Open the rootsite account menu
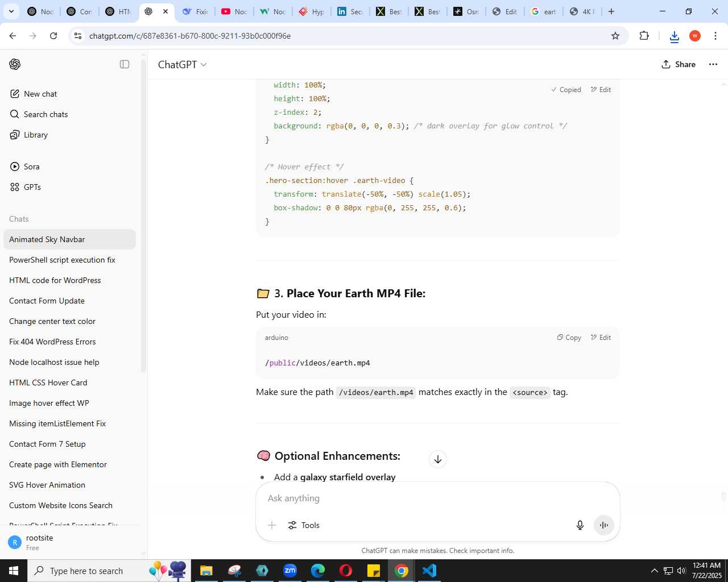The width and height of the screenshot is (728, 582). pos(69,542)
